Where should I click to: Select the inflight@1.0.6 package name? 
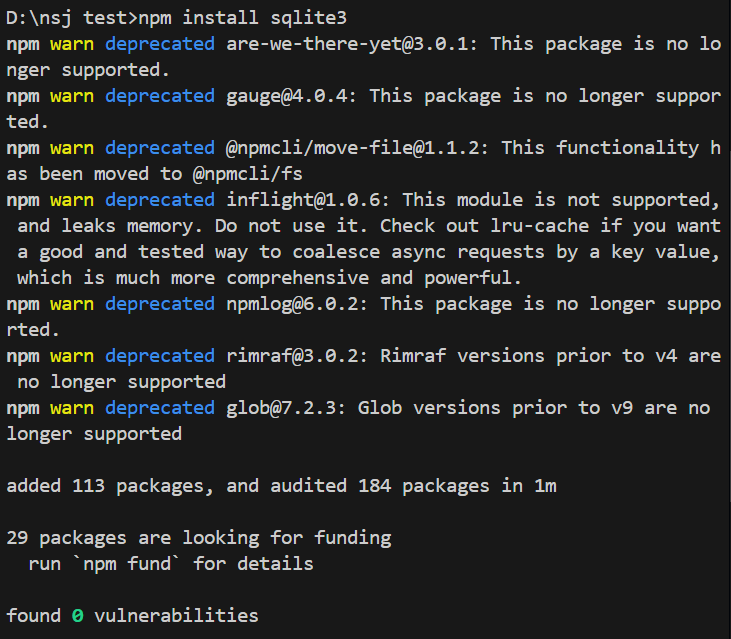(x=308, y=200)
